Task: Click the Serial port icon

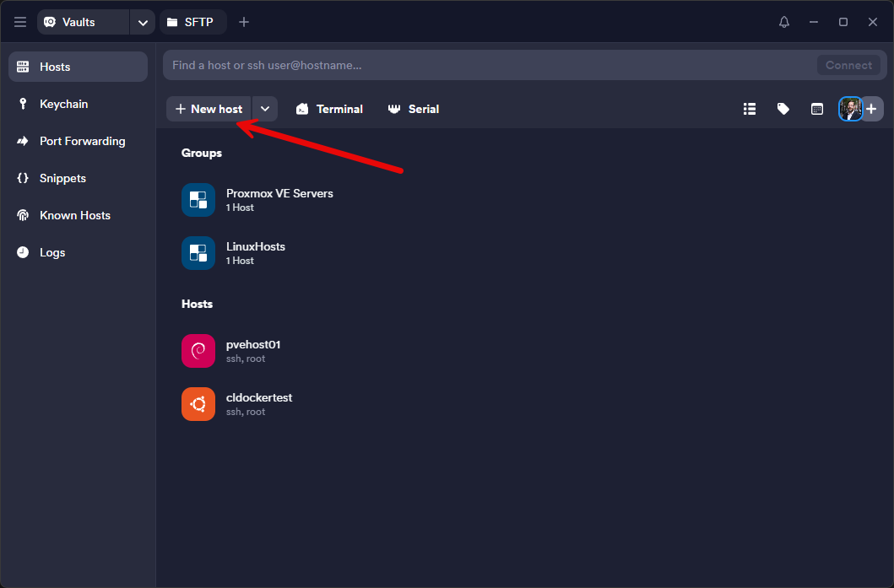Action: click(394, 109)
